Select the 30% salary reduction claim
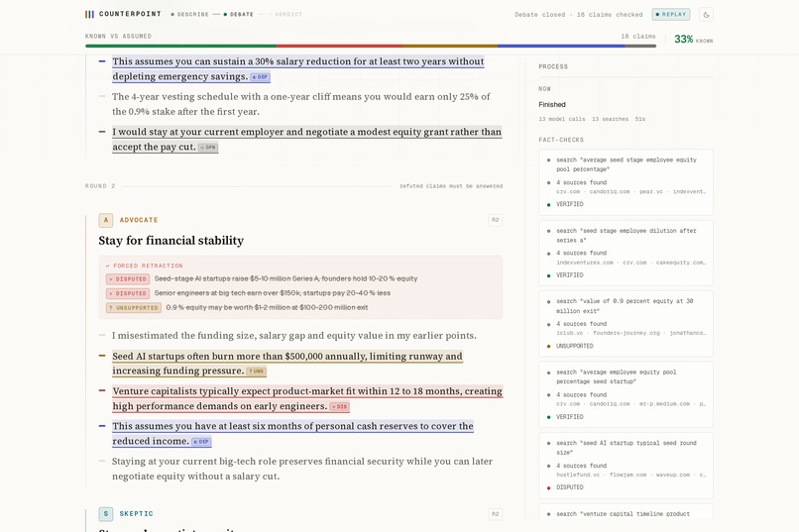 pyautogui.click(x=298, y=68)
